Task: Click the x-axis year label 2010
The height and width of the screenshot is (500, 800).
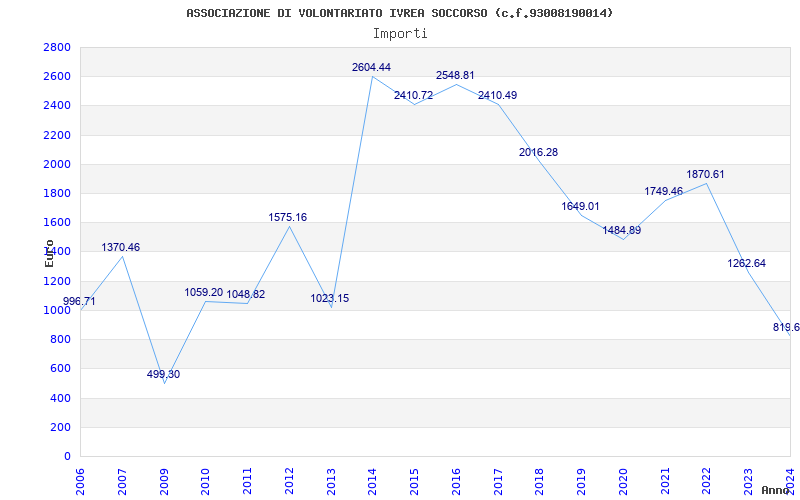Action: [x=206, y=481]
